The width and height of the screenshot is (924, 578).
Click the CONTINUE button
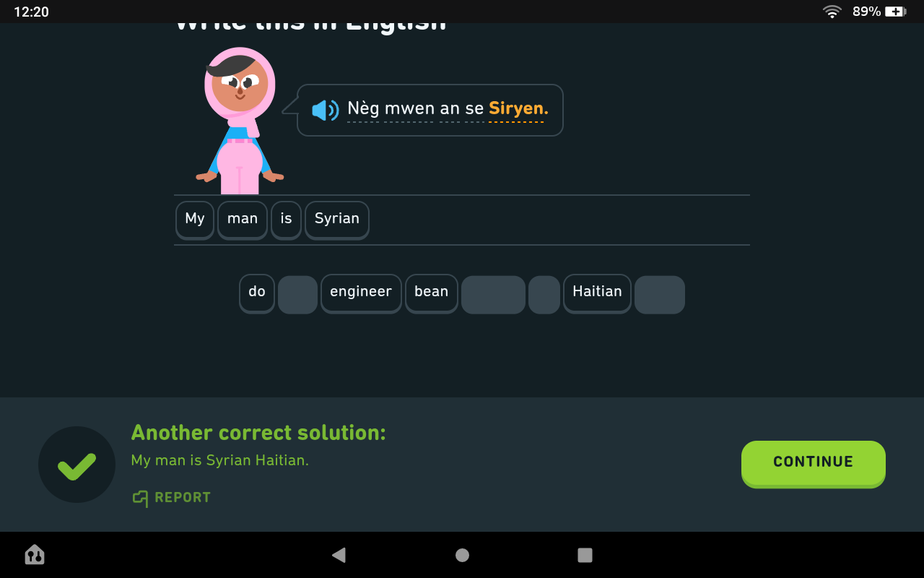point(814,463)
